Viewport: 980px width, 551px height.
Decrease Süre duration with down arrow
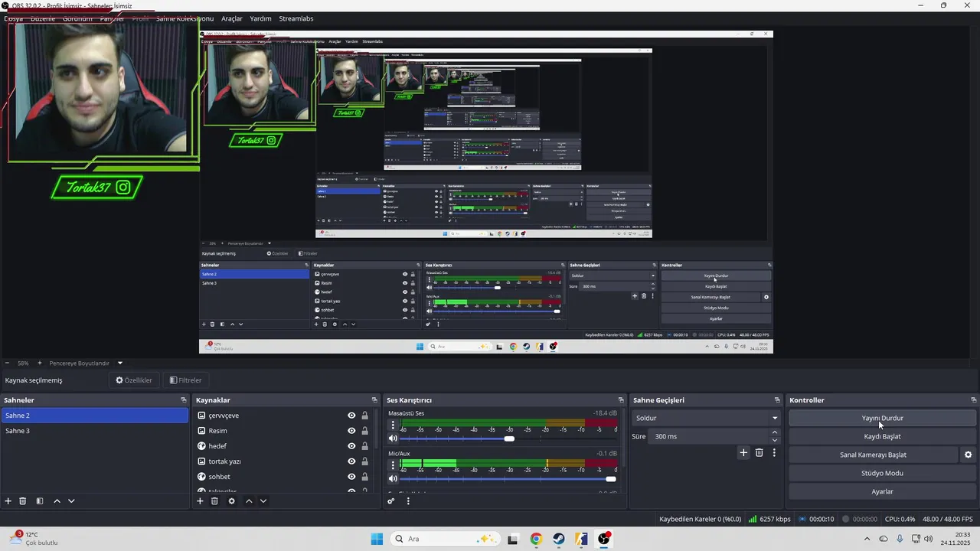775,440
